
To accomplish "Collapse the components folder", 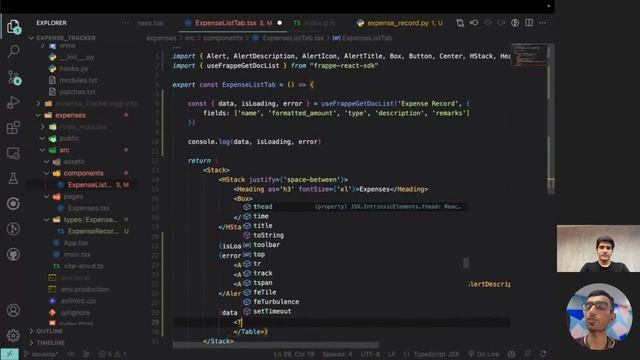I will [x=83, y=173].
